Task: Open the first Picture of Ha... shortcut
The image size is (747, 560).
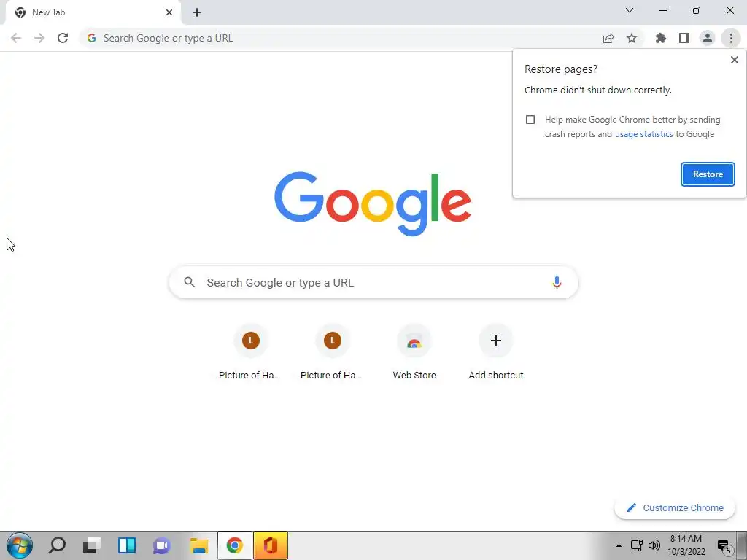Action: point(251,352)
